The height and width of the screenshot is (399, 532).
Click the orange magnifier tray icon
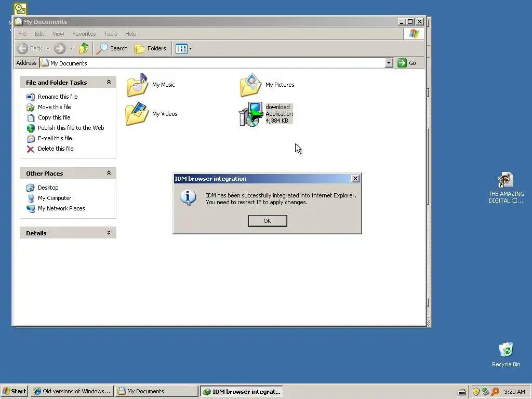[x=495, y=392]
